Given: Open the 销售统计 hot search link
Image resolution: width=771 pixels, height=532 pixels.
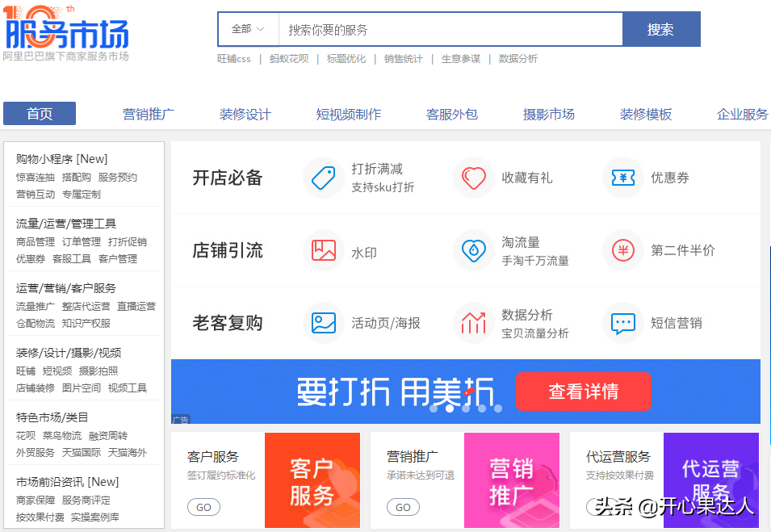Looking at the screenshot, I should click(x=403, y=59).
